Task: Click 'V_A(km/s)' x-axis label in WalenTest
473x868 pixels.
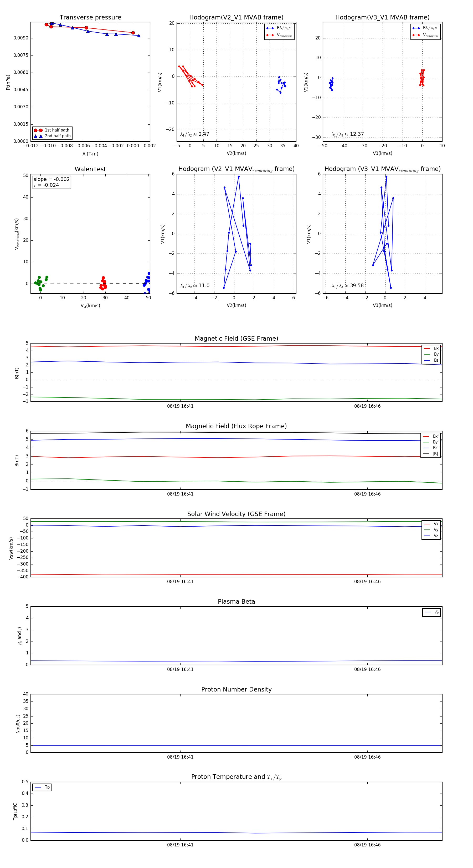Action: [x=90, y=306]
